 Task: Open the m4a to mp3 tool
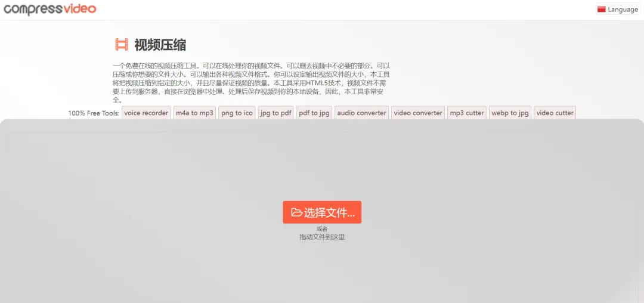pos(194,113)
